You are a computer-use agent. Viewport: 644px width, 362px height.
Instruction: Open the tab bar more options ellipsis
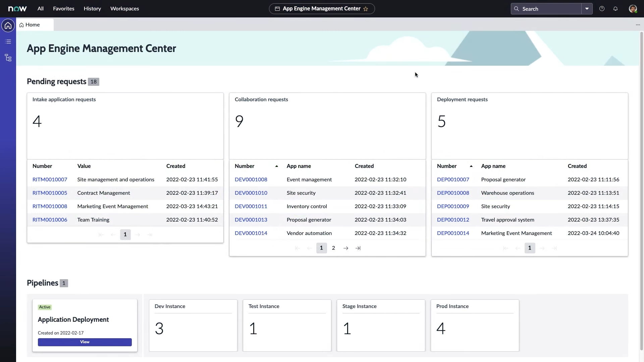click(638, 25)
